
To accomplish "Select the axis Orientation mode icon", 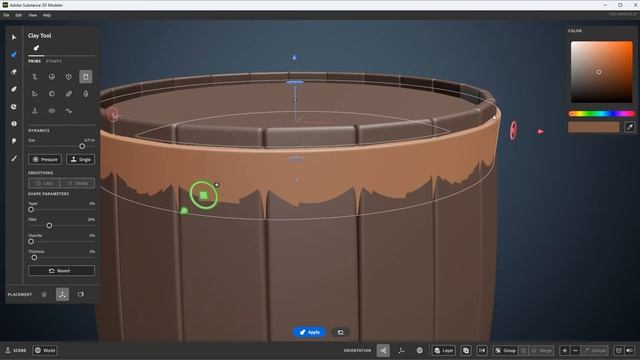I will [x=401, y=350].
